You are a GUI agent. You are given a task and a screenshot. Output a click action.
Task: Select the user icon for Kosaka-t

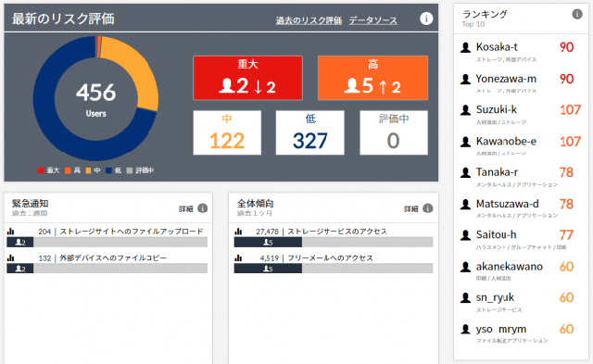[465, 47]
